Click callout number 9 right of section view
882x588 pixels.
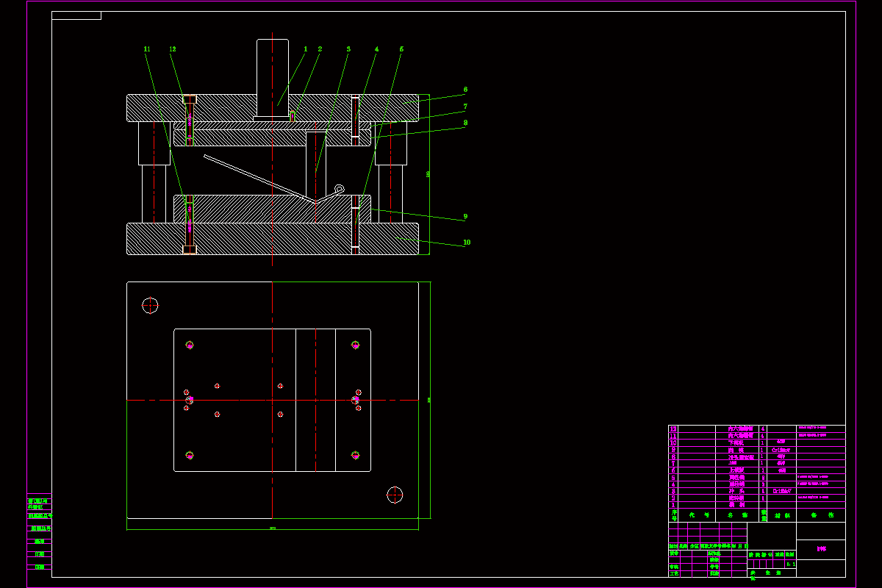tap(465, 217)
